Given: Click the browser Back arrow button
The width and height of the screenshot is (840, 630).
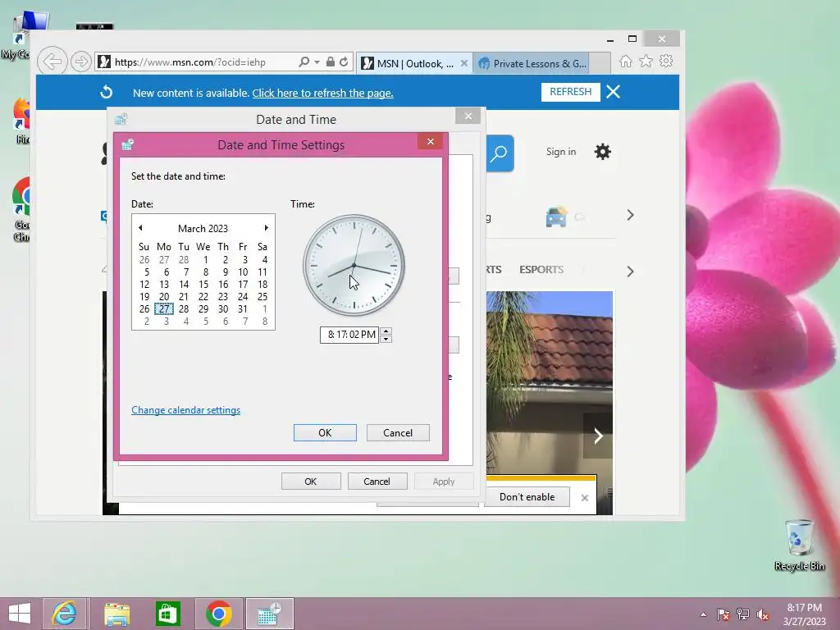Looking at the screenshot, I should (x=52, y=62).
